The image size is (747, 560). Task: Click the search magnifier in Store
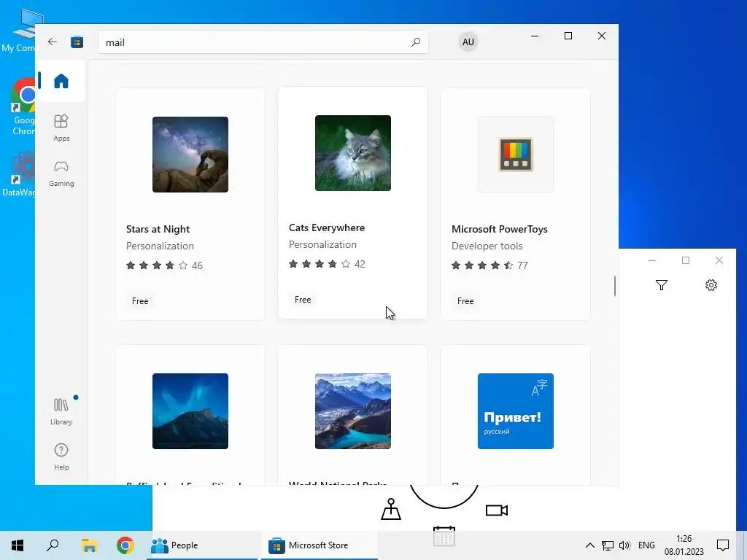tap(415, 42)
